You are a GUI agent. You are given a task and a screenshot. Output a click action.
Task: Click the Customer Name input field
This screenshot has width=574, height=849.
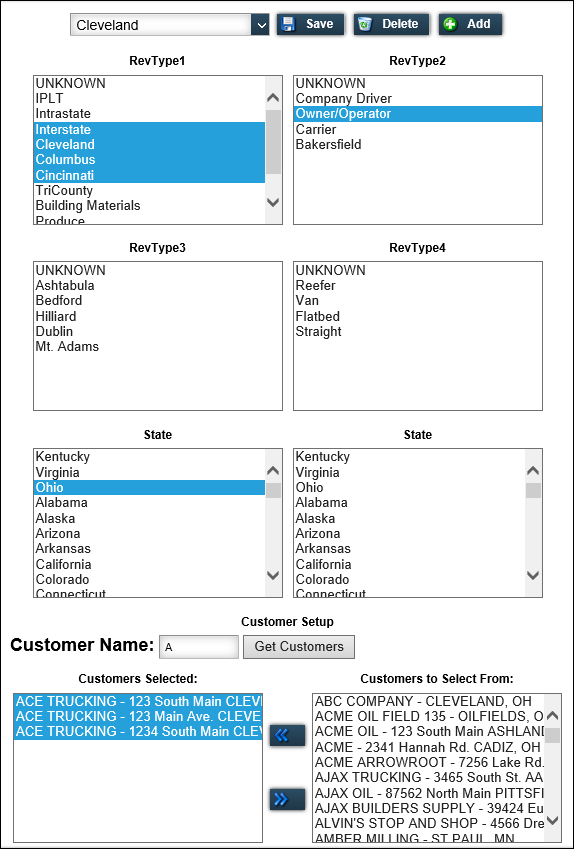point(199,646)
